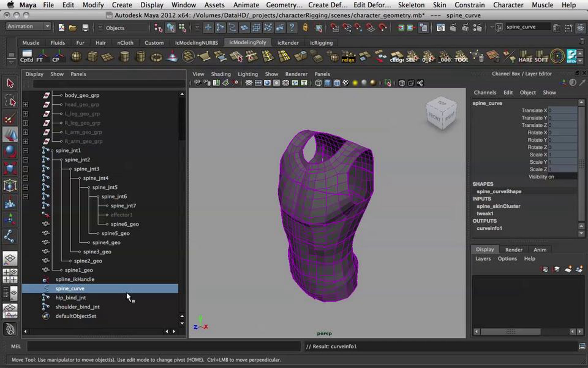Open the Skeleton menu
Viewport: 588px width, 368px height.
(411, 5)
